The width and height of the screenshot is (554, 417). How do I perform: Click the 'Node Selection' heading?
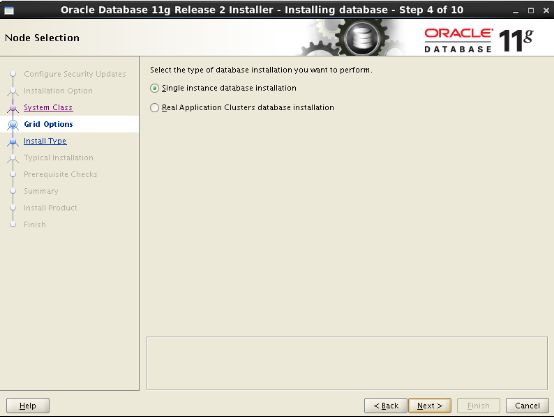tap(42, 38)
